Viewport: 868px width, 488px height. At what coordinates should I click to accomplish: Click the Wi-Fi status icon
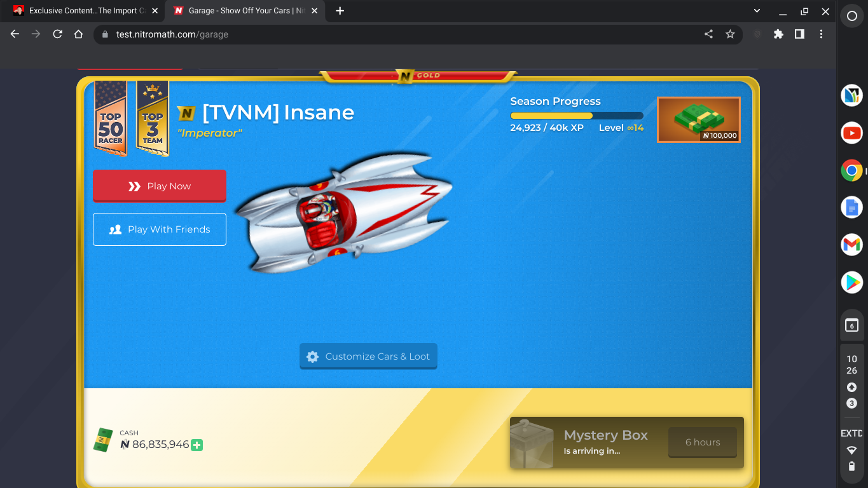[851, 451]
